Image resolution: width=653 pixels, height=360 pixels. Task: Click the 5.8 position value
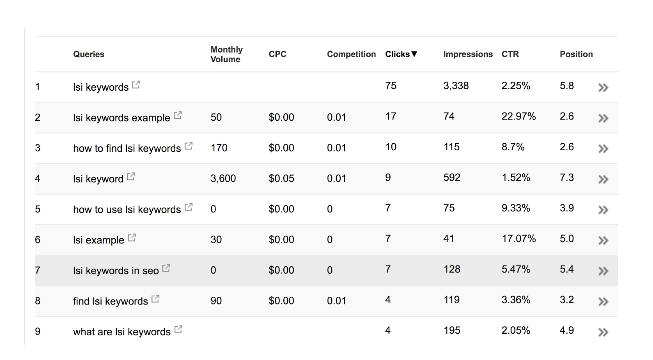(x=567, y=86)
